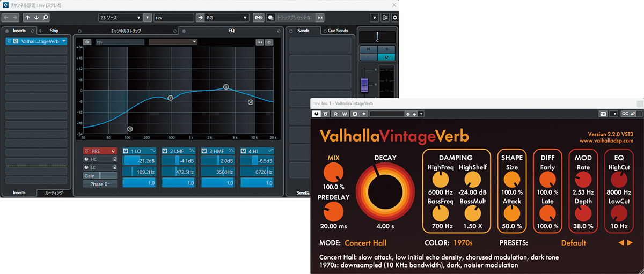Enable Read automation R in Valhalla window
Image resolution: width=644 pixels, height=274 pixels.
tap(335, 114)
